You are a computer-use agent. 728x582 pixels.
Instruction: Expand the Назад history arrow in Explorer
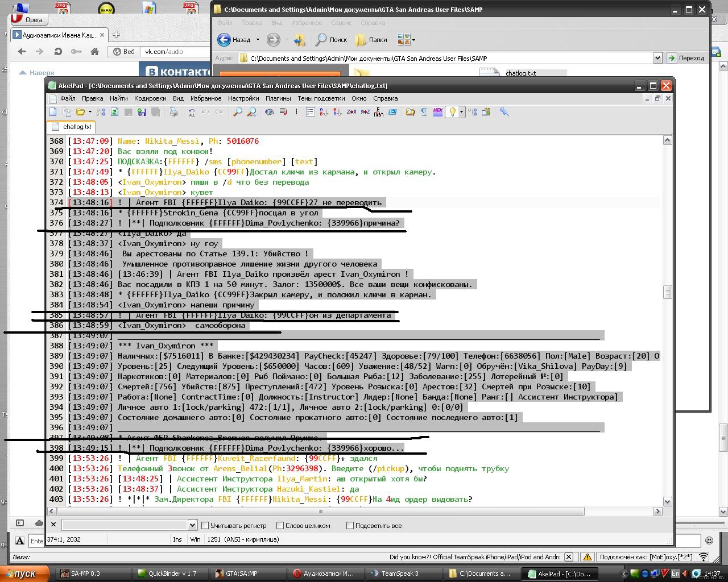pyautogui.click(x=258, y=40)
